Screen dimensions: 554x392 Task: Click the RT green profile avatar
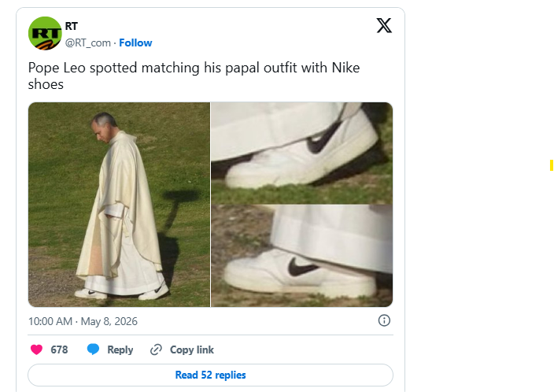(45, 34)
